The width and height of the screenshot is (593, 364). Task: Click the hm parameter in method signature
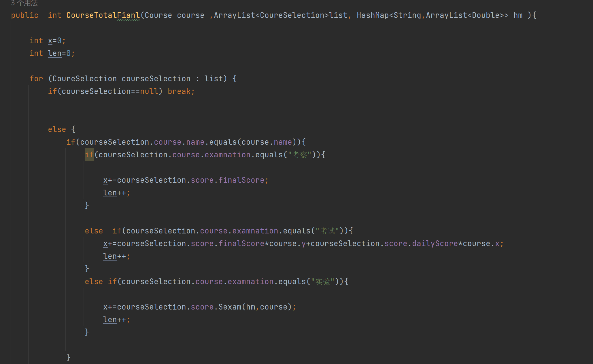point(518,15)
